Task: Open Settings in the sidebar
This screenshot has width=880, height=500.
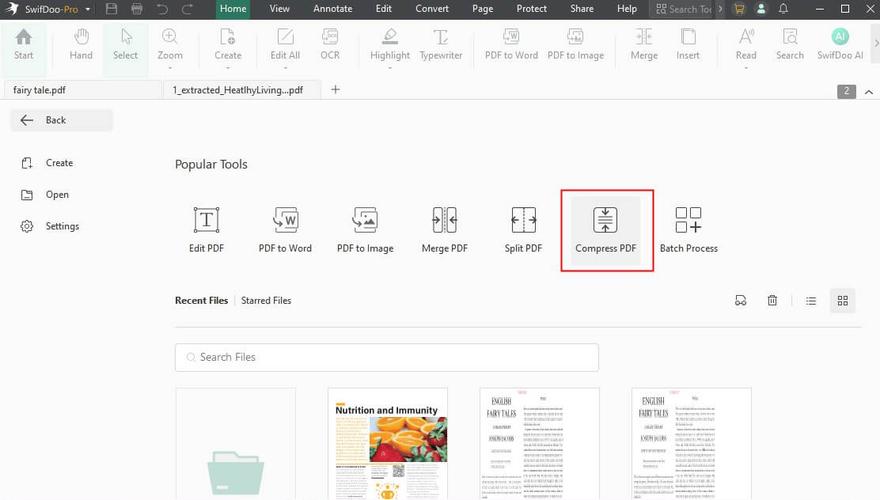Action: [x=50, y=226]
